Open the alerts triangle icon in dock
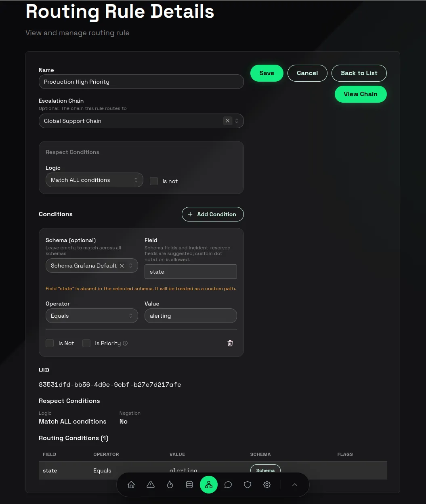This screenshot has height=504, width=426. coord(151,485)
